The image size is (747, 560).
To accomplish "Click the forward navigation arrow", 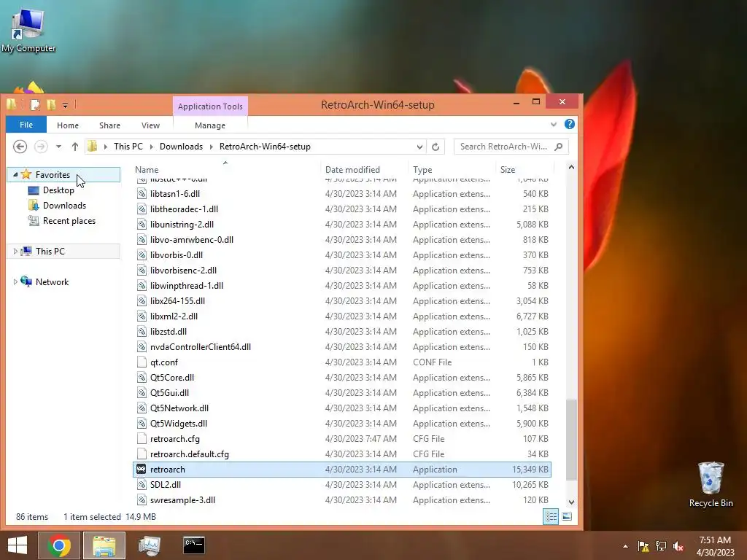I will [x=41, y=146].
